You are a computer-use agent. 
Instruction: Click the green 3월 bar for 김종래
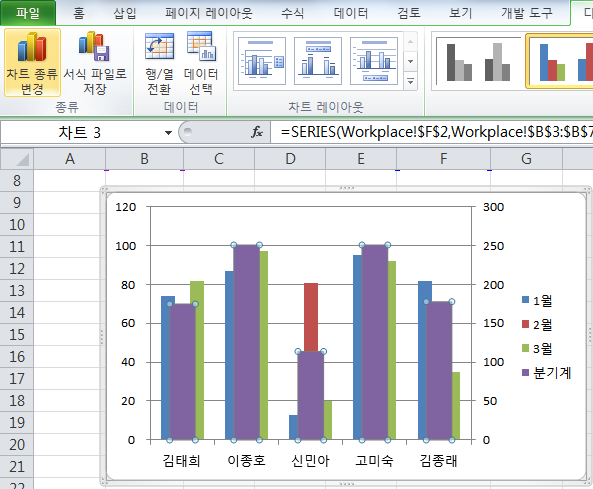point(456,406)
